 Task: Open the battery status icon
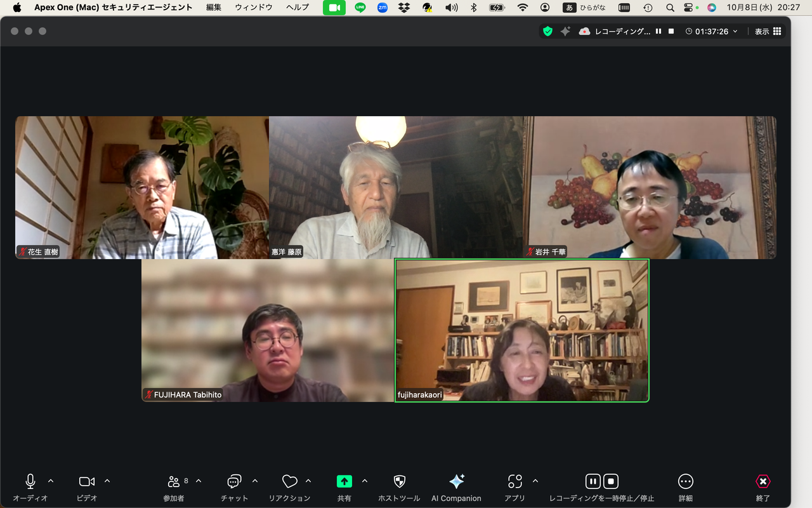coord(497,8)
